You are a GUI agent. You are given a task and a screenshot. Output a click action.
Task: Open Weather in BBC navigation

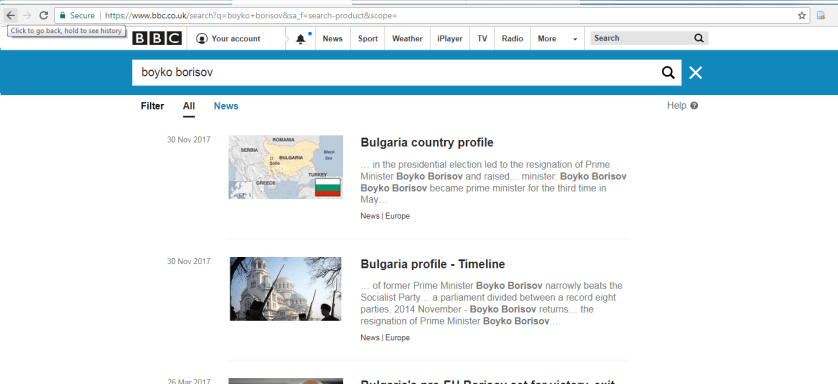tap(407, 38)
